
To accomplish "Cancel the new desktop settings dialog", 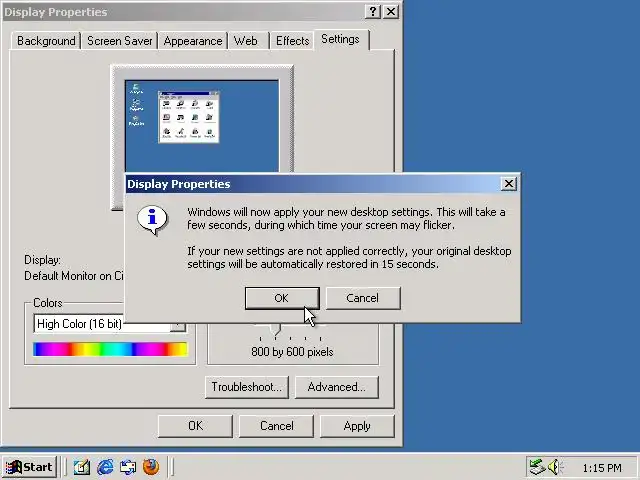I will pos(363,298).
